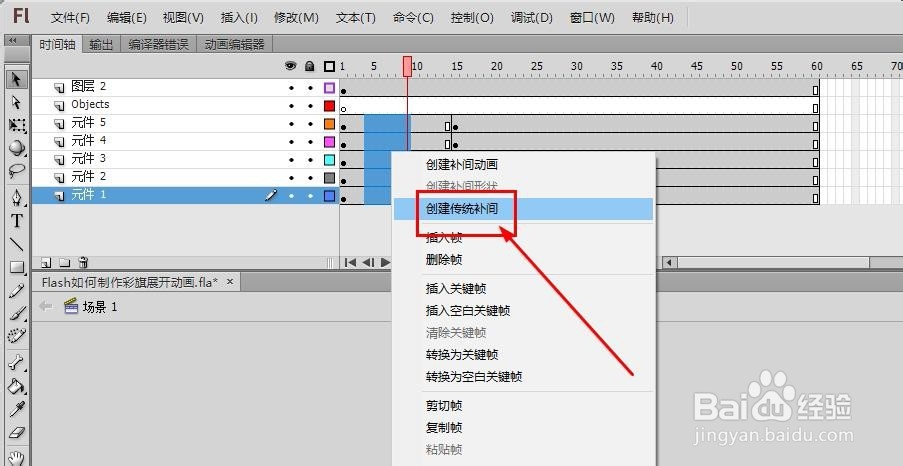This screenshot has height=466, width=903.
Task: Open the 文件(F) menu
Action: click(70, 18)
